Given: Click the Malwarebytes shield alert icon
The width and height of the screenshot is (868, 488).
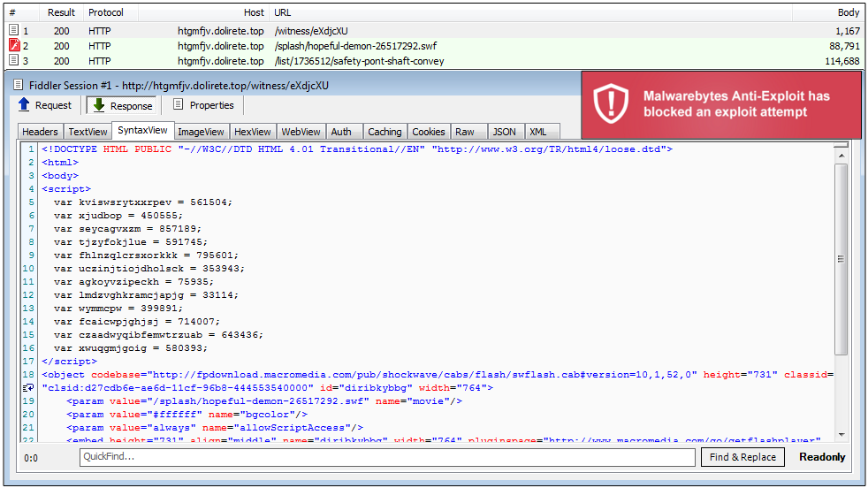Looking at the screenshot, I should [610, 104].
